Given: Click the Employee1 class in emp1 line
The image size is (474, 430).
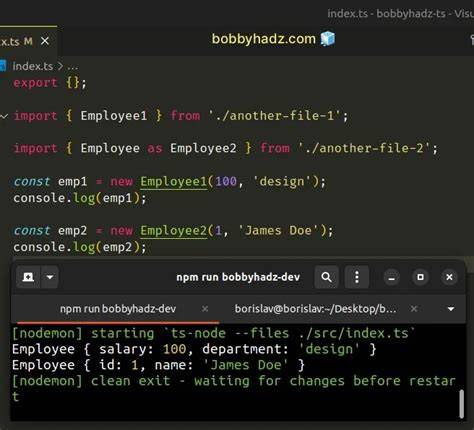Looking at the screenshot, I should click(x=173, y=182).
